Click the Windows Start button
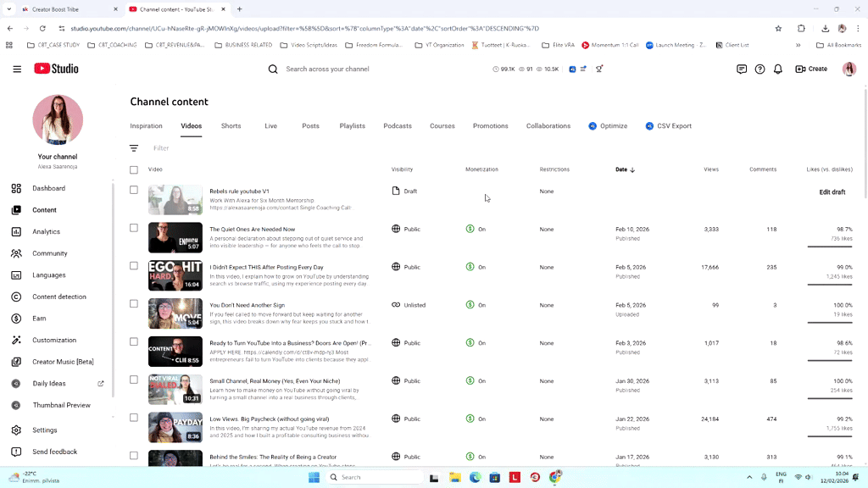The height and width of the screenshot is (488, 868). pyautogui.click(x=314, y=477)
